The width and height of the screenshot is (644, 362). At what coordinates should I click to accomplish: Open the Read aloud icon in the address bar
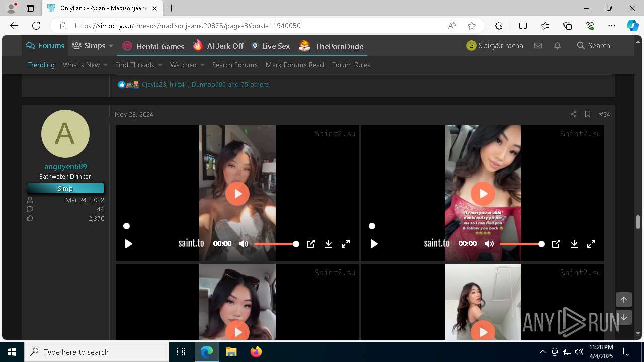click(452, 26)
